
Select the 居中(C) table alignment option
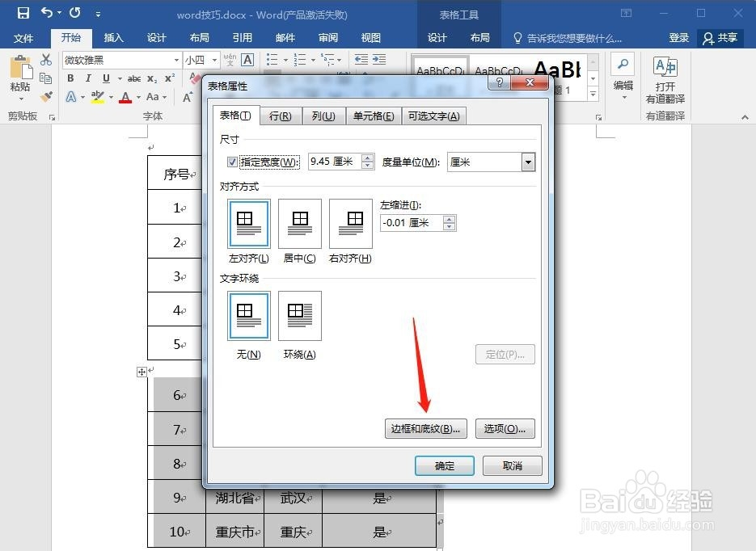(299, 224)
